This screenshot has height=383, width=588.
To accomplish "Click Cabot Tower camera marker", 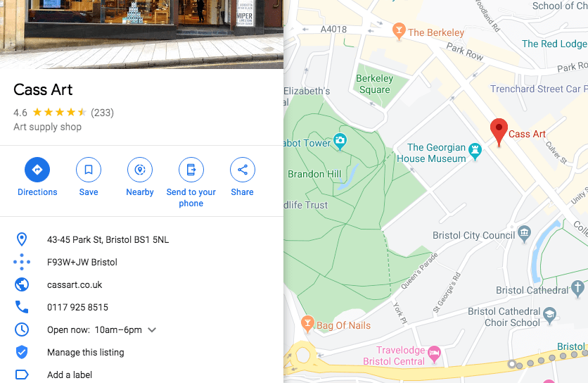I will pos(340,142).
